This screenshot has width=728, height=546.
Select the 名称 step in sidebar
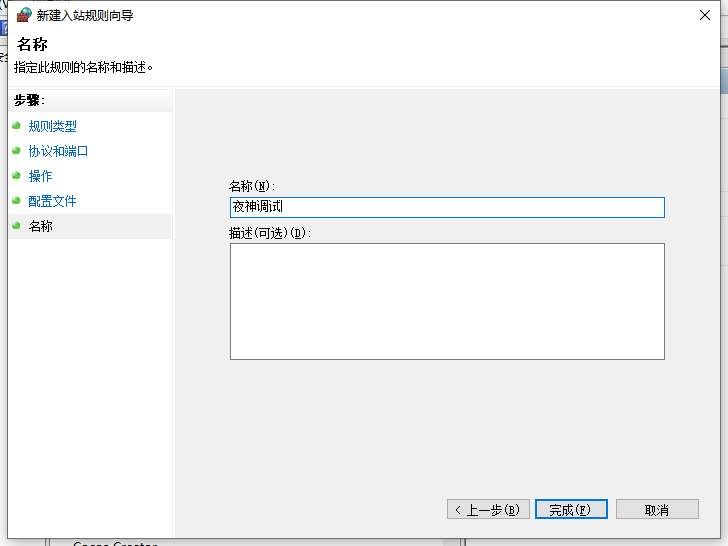(x=40, y=226)
